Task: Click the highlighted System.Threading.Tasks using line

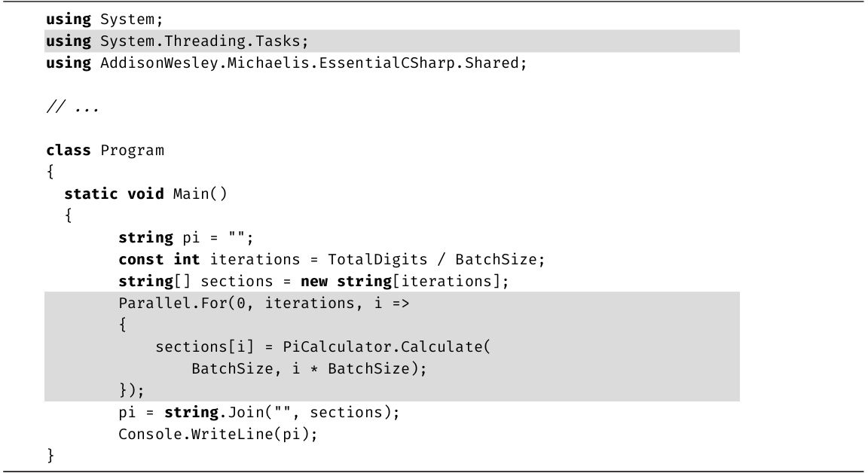Action: pyautogui.click(x=178, y=41)
